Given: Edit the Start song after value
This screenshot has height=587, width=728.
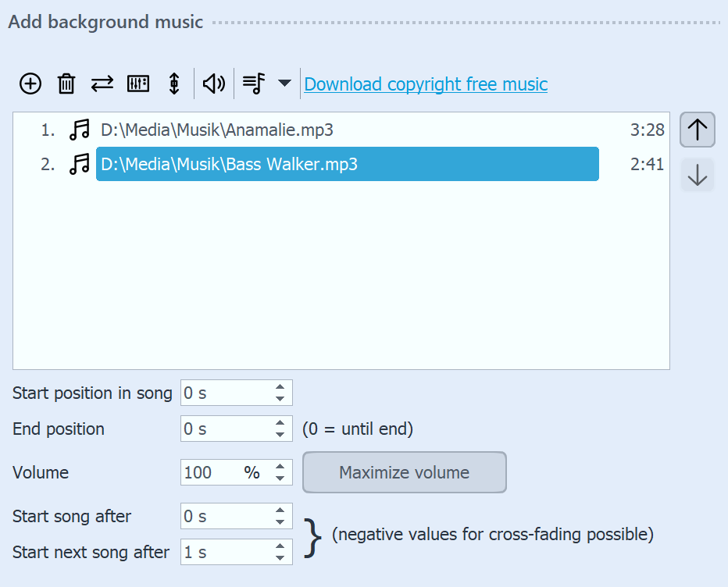Looking at the screenshot, I should (227, 516).
